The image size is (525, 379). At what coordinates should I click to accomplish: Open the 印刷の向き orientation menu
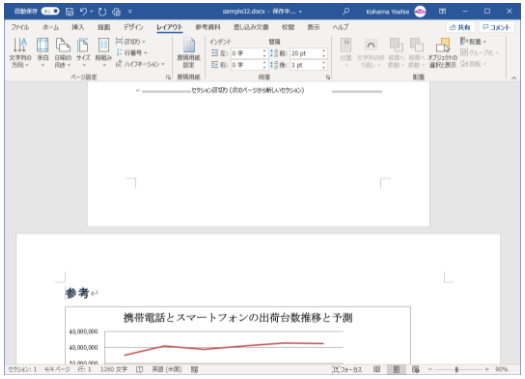[63, 53]
